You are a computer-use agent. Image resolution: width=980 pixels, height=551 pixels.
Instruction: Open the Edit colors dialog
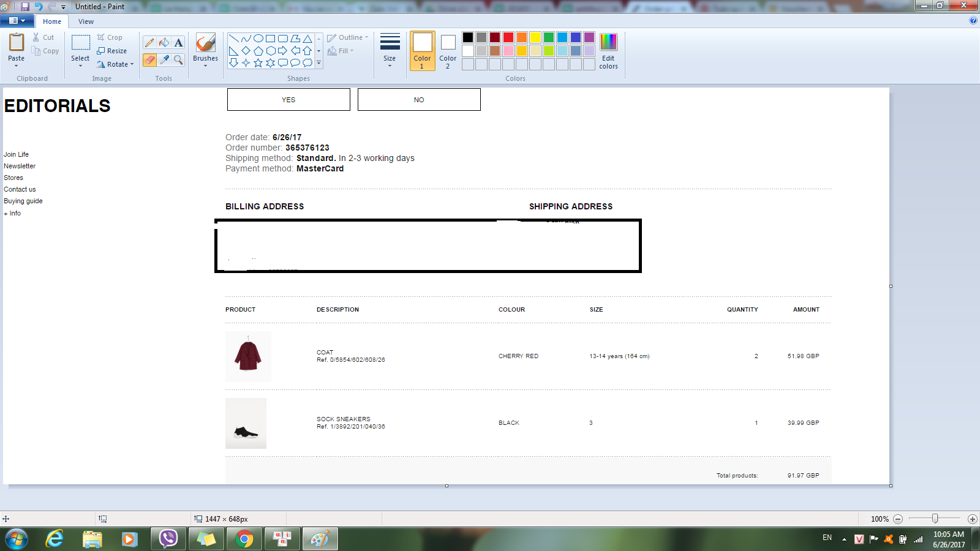[x=608, y=50]
